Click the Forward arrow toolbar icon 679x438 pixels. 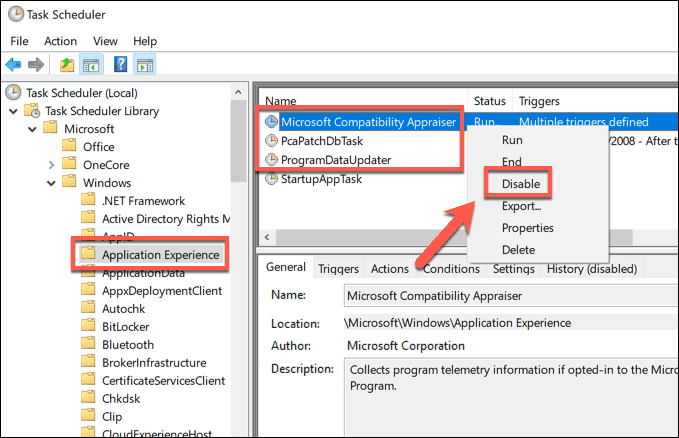tap(36, 65)
